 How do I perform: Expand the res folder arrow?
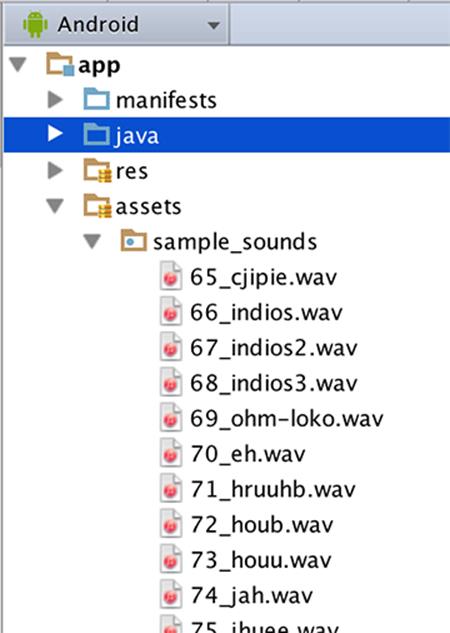point(55,170)
